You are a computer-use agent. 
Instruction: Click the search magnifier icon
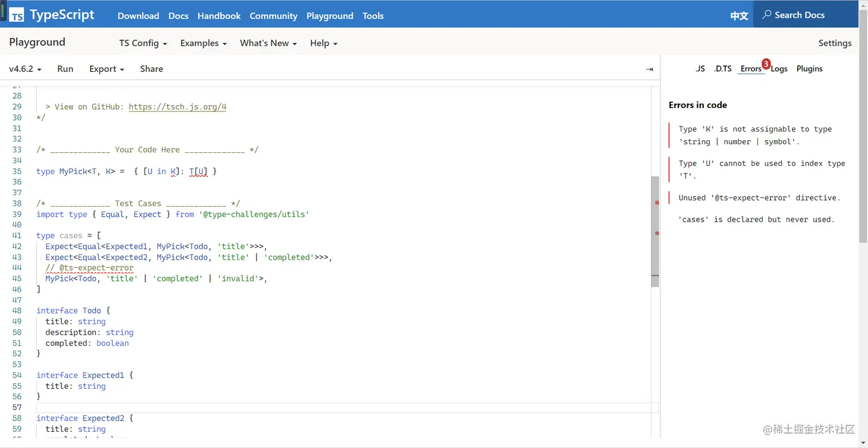tap(766, 15)
